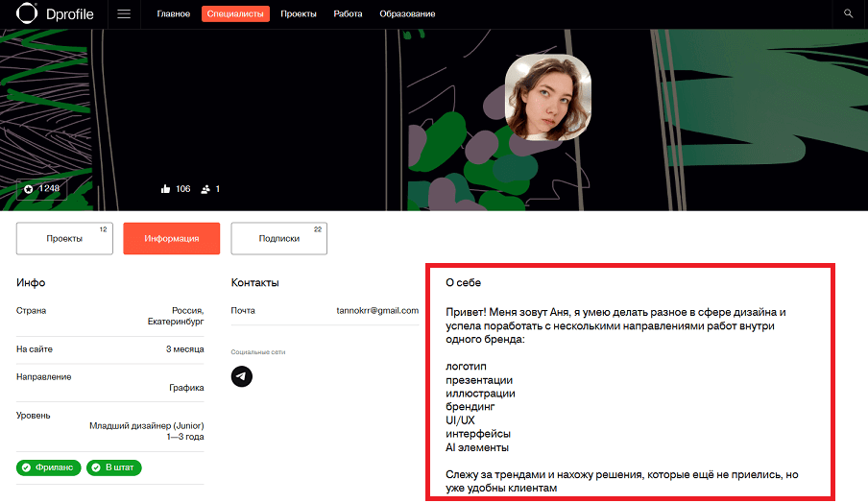Click the followers people icon

[x=205, y=189]
